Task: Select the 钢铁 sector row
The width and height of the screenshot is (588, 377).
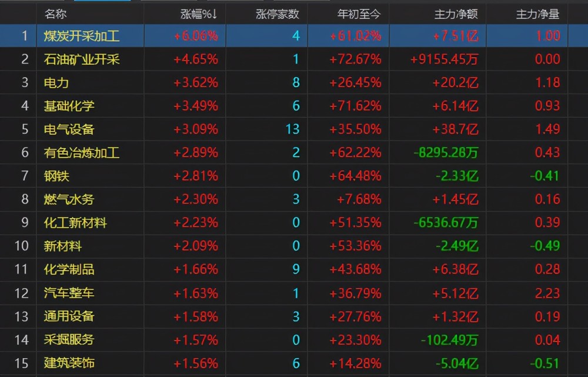Action: [56, 176]
